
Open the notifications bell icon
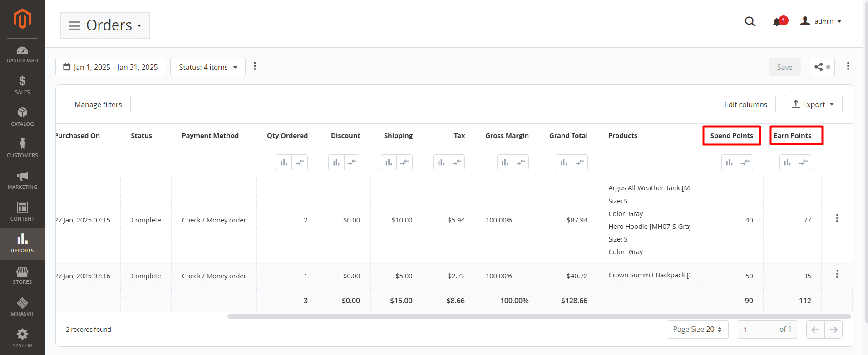click(x=777, y=22)
